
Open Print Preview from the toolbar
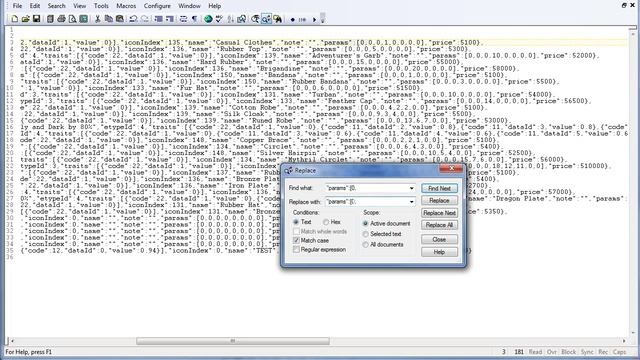tap(72, 19)
